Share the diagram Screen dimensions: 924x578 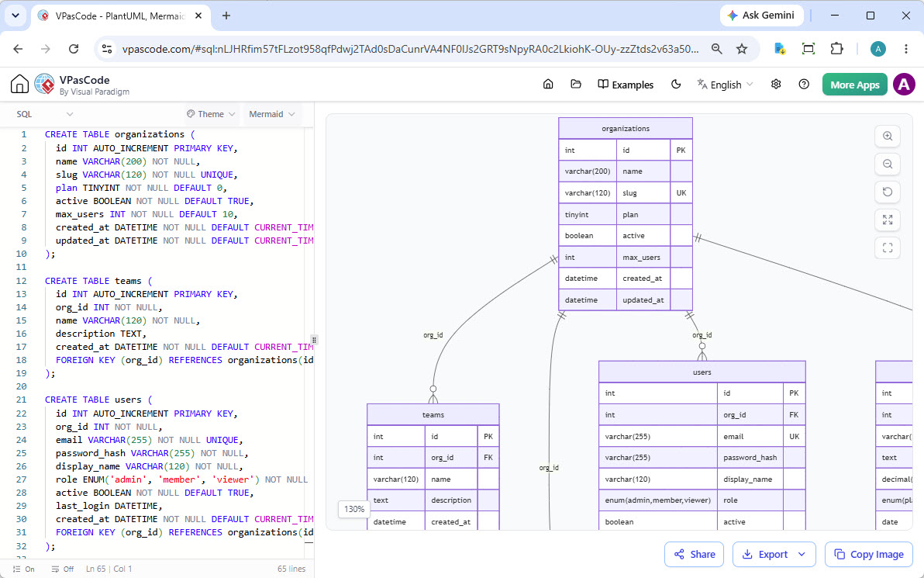695,555
